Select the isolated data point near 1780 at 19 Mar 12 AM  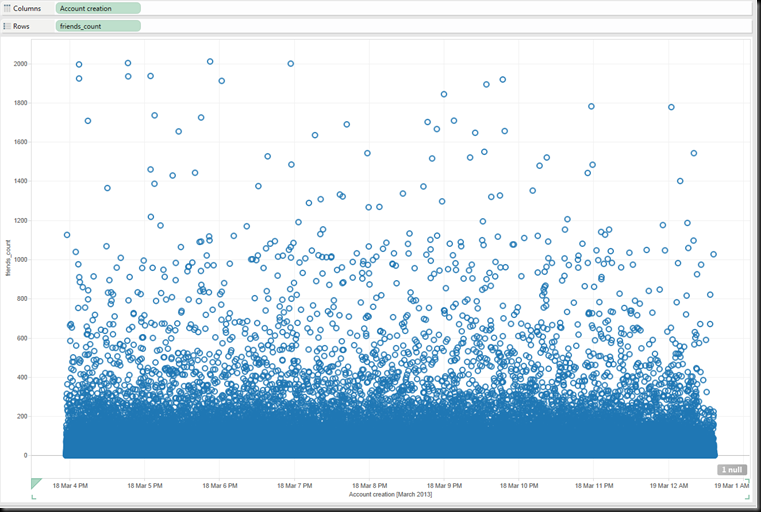click(671, 107)
